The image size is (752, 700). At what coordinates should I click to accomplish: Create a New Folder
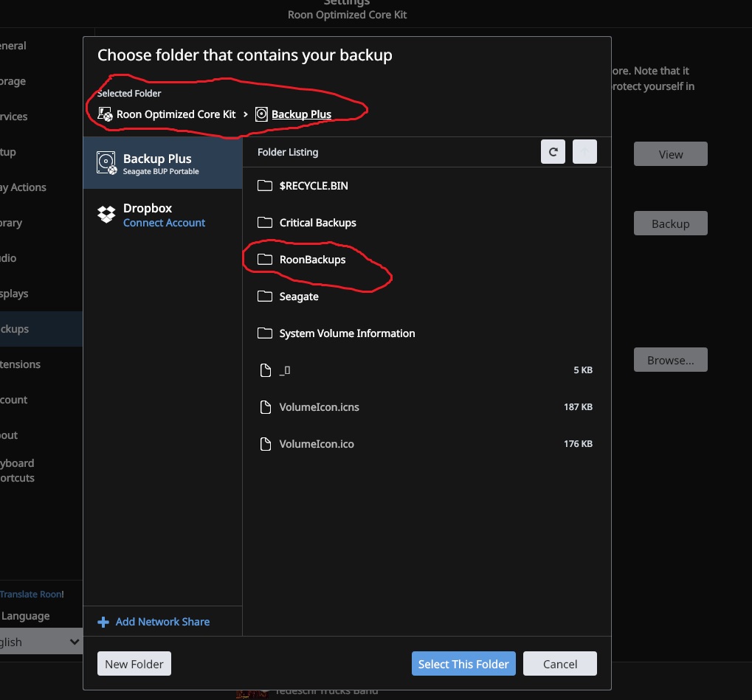134,664
